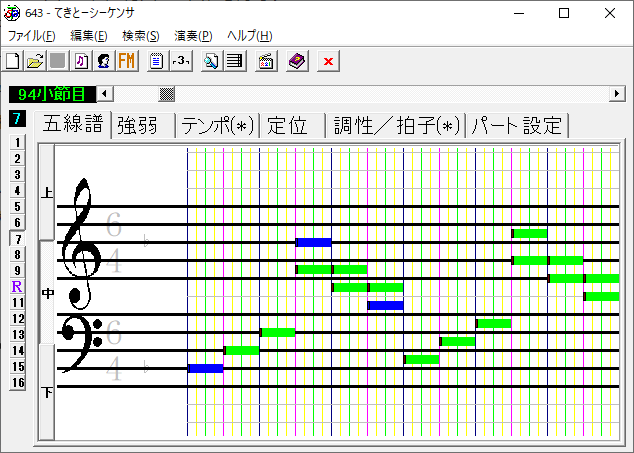The width and height of the screenshot is (634, 453).
Task: Click the purple music note toolbar icon
Action: point(81,61)
